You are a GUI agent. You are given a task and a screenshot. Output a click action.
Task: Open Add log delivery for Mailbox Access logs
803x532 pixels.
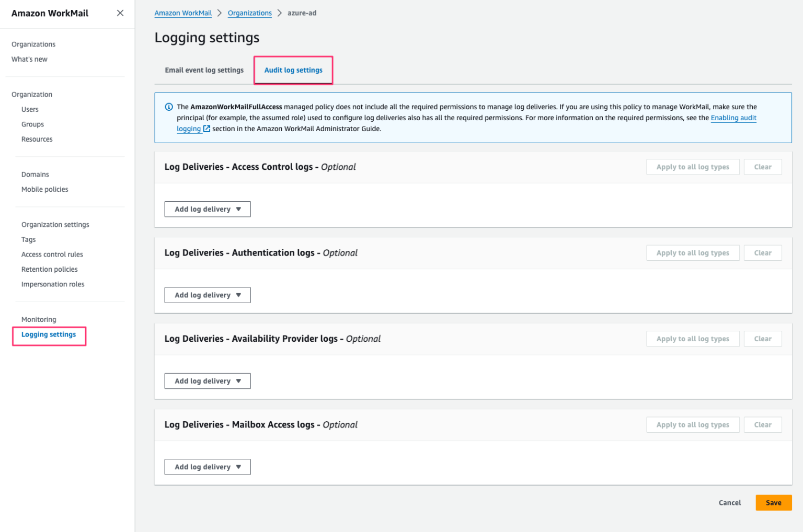207,467
